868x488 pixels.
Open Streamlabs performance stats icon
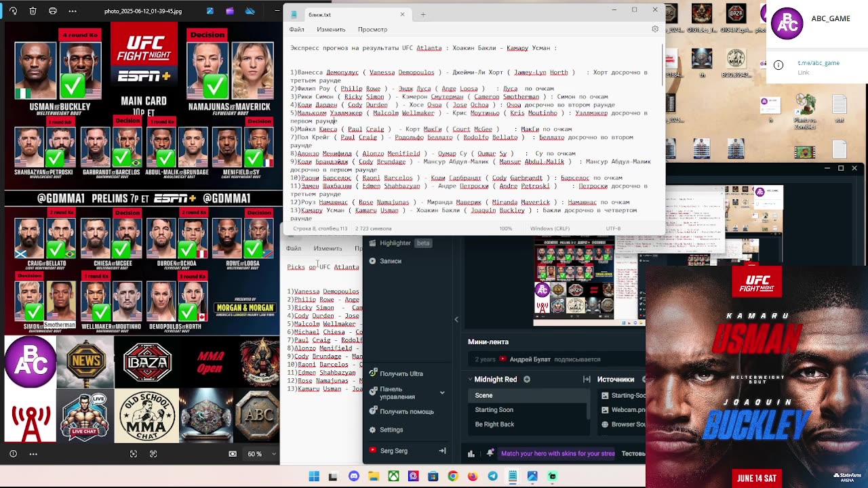(471, 453)
